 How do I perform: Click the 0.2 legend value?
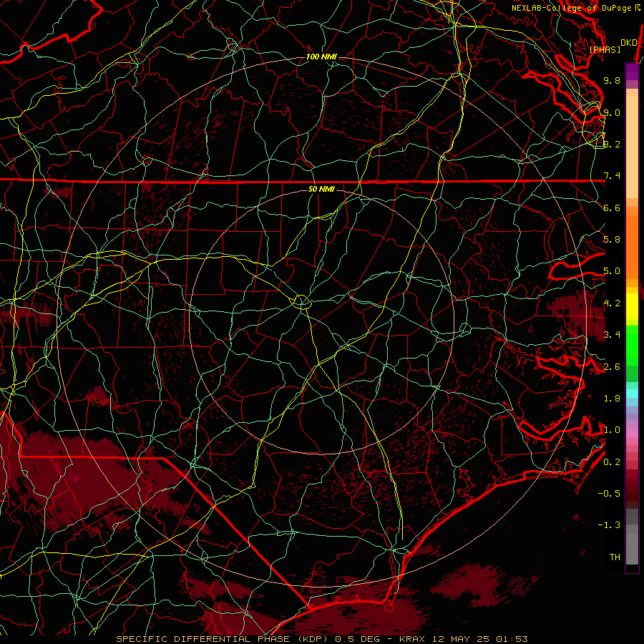pos(612,462)
